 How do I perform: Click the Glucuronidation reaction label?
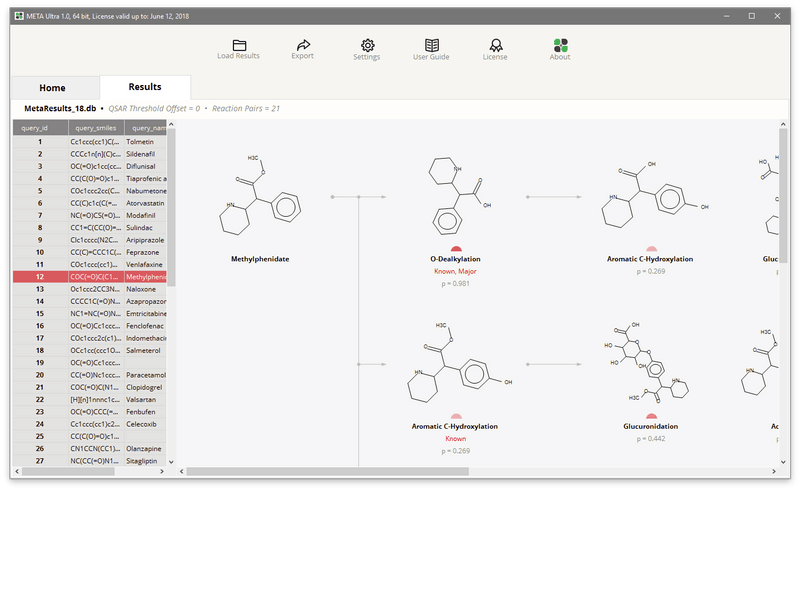(x=651, y=427)
